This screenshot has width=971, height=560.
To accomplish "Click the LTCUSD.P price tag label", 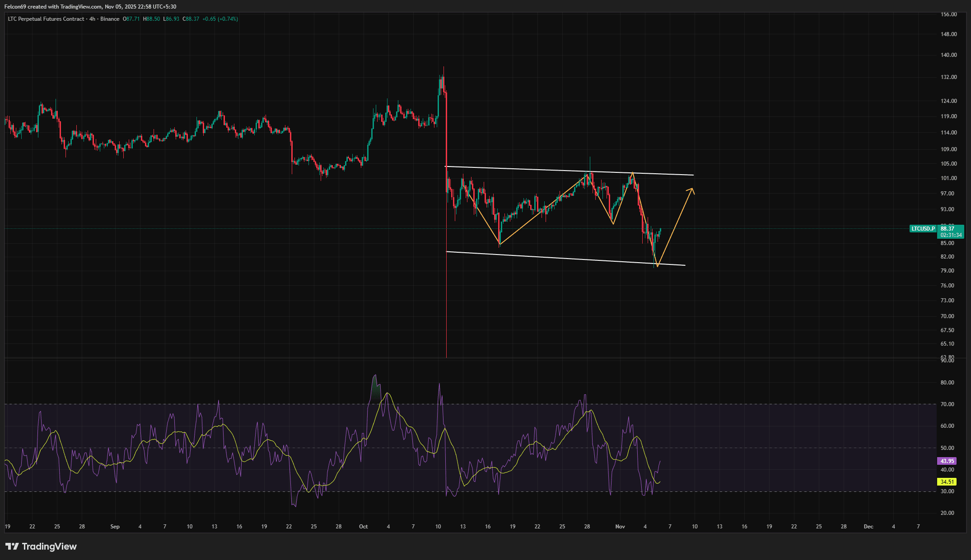I will coord(923,229).
